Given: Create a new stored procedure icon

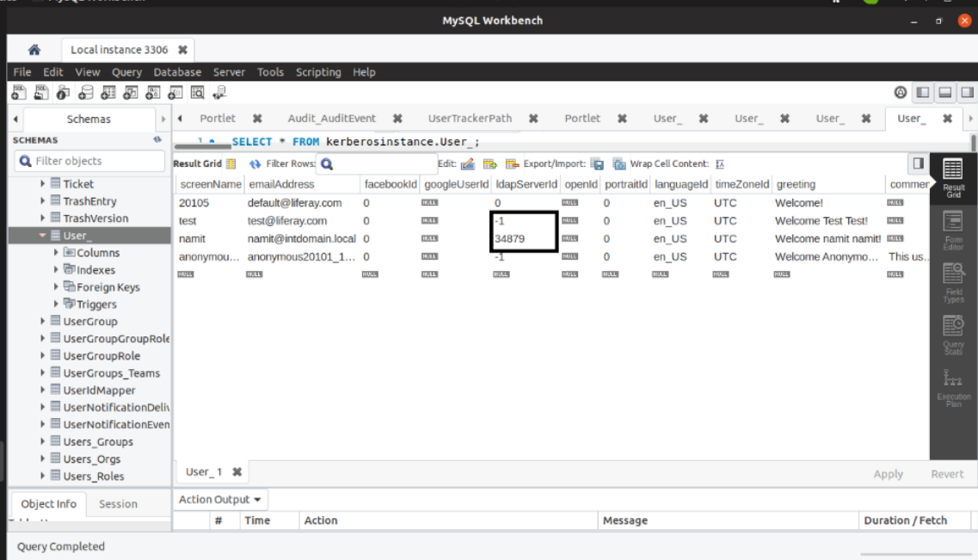Looking at the screenshot, I should [153, 93].
